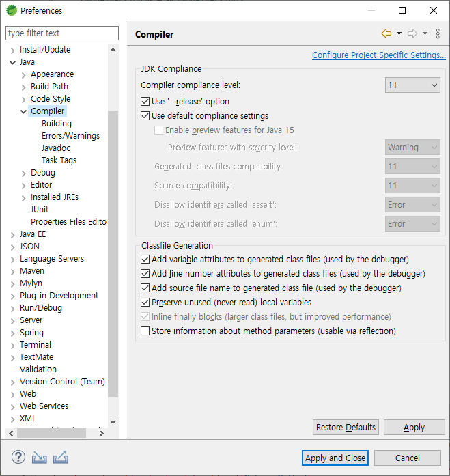Click the type filter text field
This screenshot has width=450, height=476.
[62, 33]
